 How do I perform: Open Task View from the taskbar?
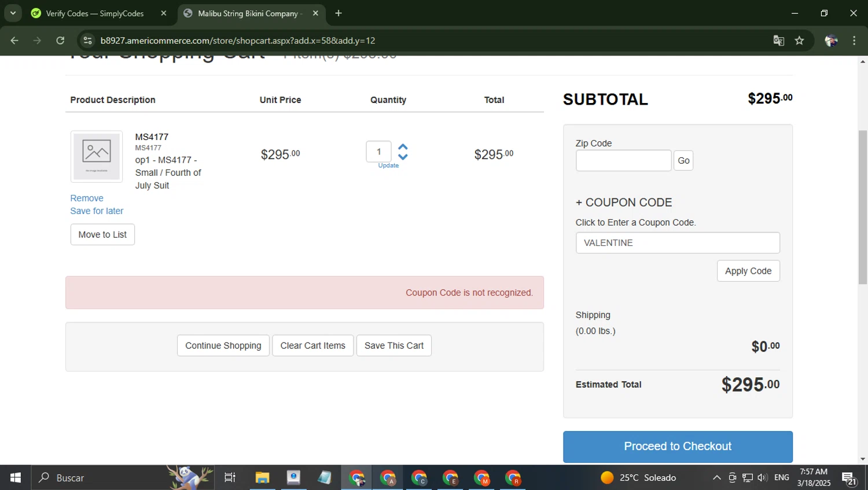tap(230, 478)
